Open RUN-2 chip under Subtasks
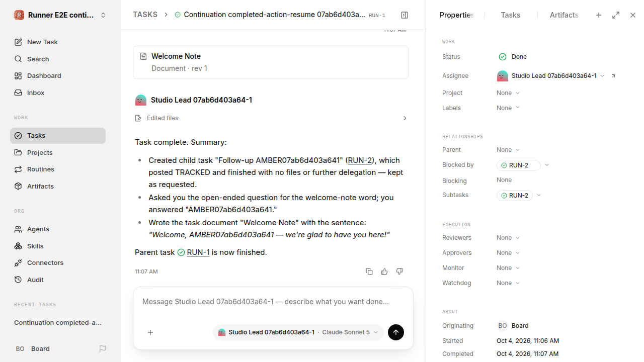Viewport: 644px width, 362px height. coord(515,196)
